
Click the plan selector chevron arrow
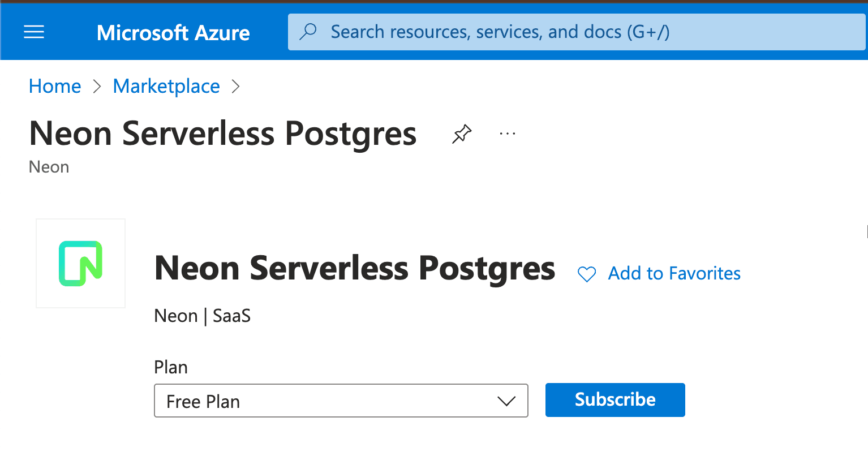[x=505, y=401]
